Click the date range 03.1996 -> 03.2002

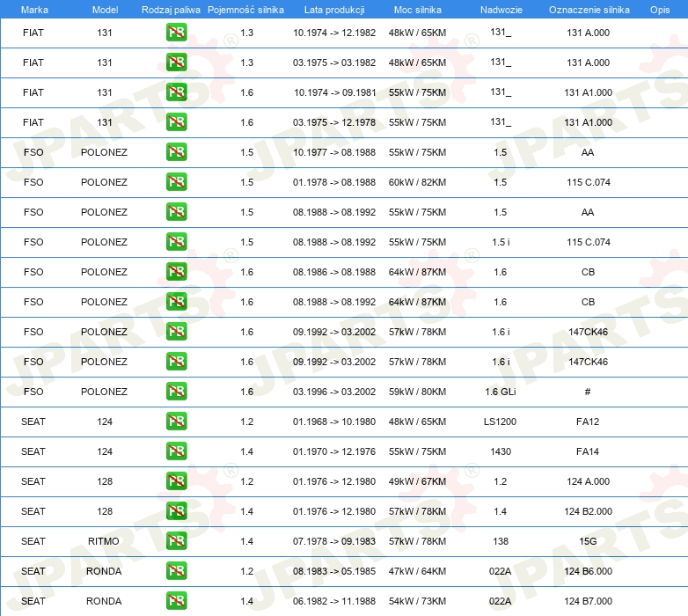pos(334,392)
